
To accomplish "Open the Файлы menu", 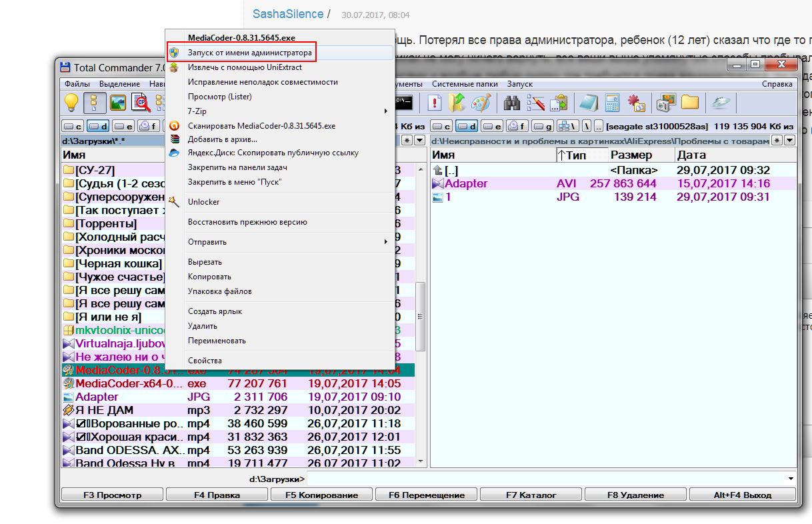I will pos(77,84).
